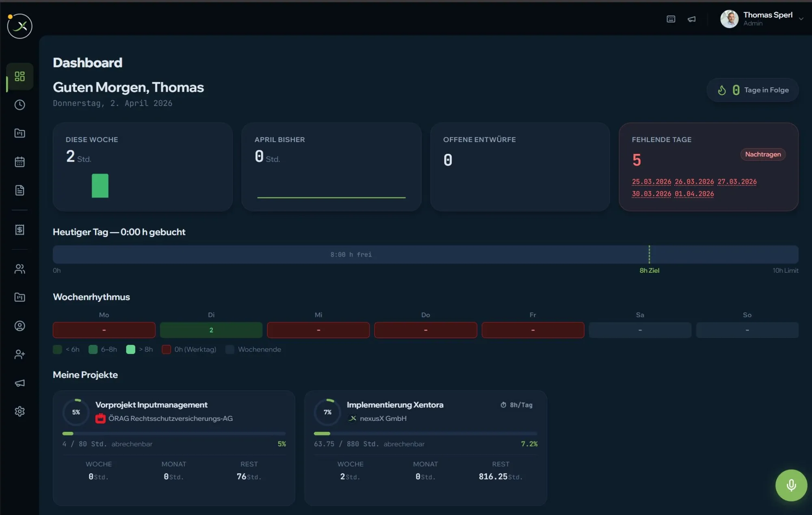
Task: Click the Vorprojekt Inputmanagement progress bar
Action: (174, 433)
